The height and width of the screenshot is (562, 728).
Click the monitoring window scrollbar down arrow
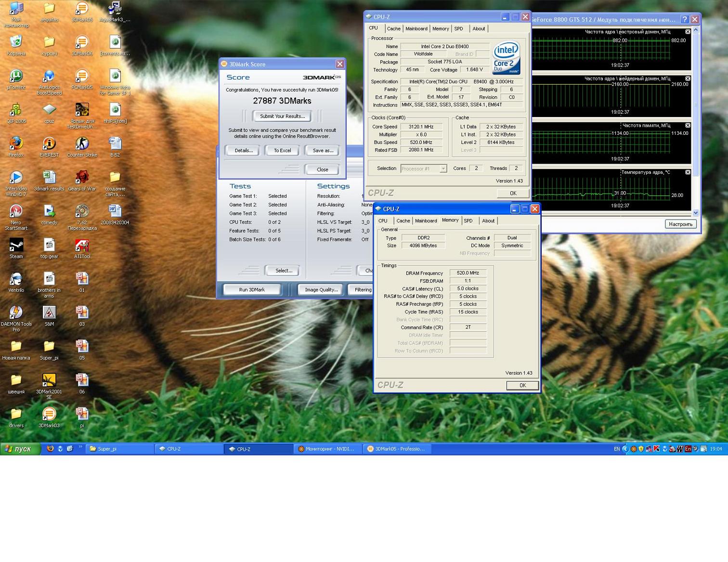tap(695, 212)
